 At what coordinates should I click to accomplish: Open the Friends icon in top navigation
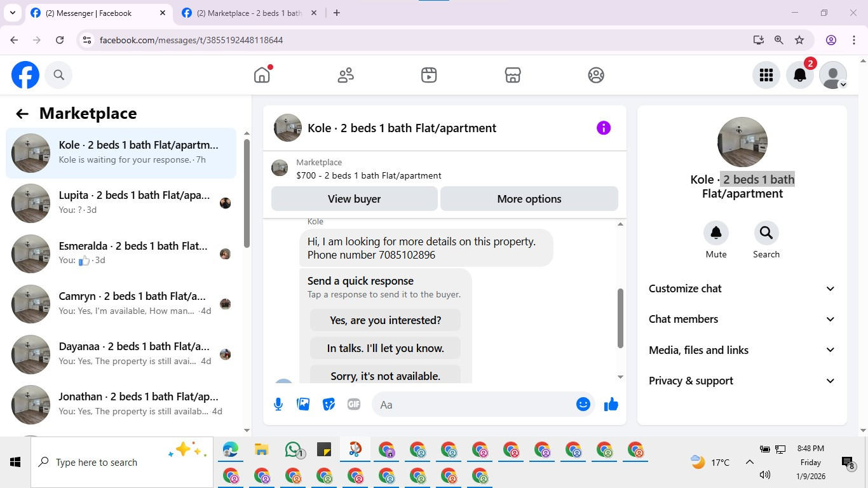coord(346,75)
